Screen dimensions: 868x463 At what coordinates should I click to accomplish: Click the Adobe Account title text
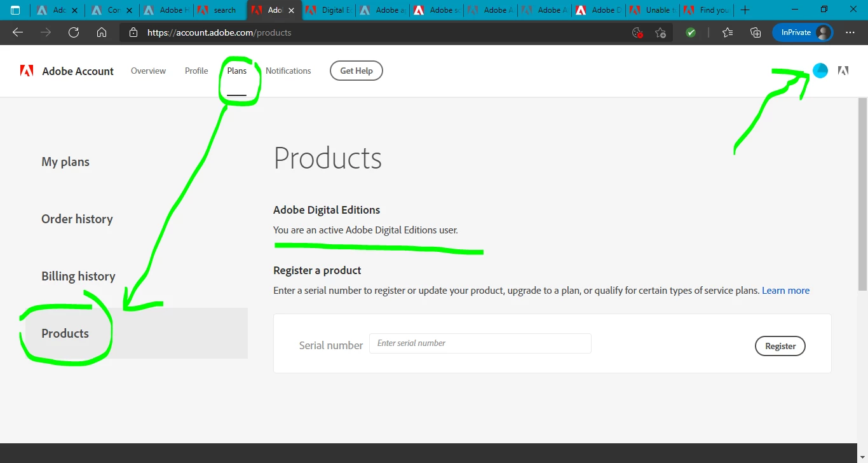78,71
